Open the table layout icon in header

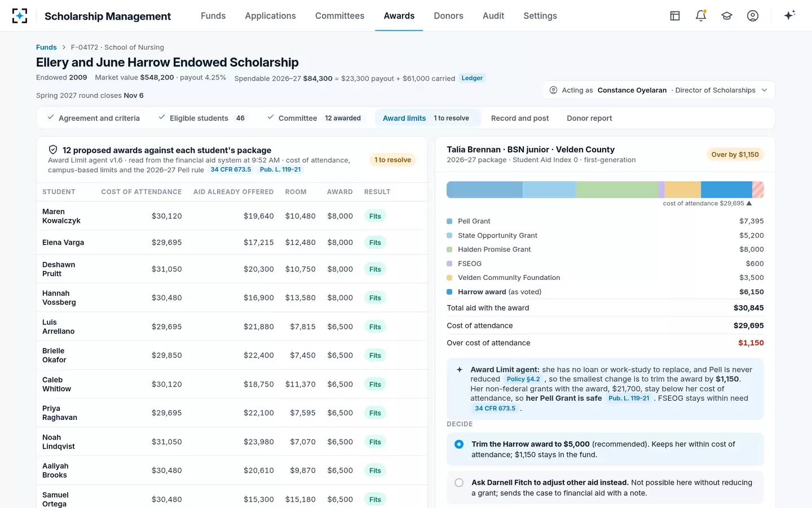[675, 16]
